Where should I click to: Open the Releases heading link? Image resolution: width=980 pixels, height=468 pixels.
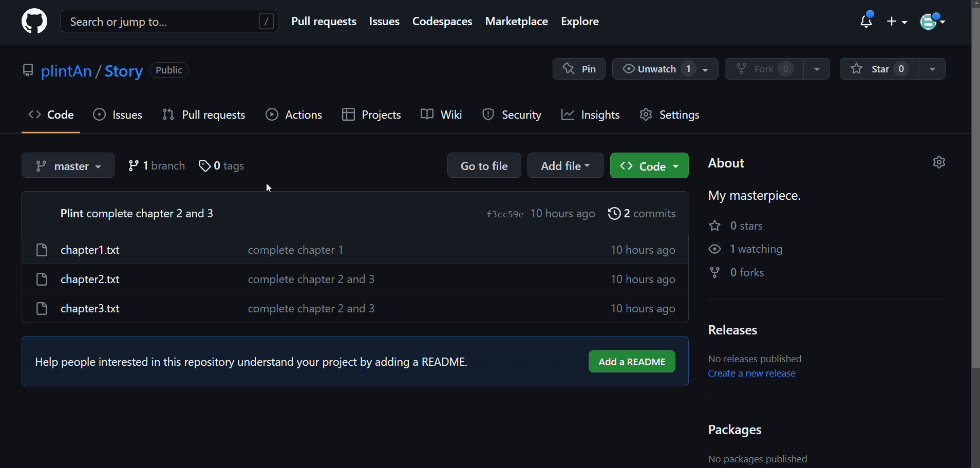coord(732,330)
